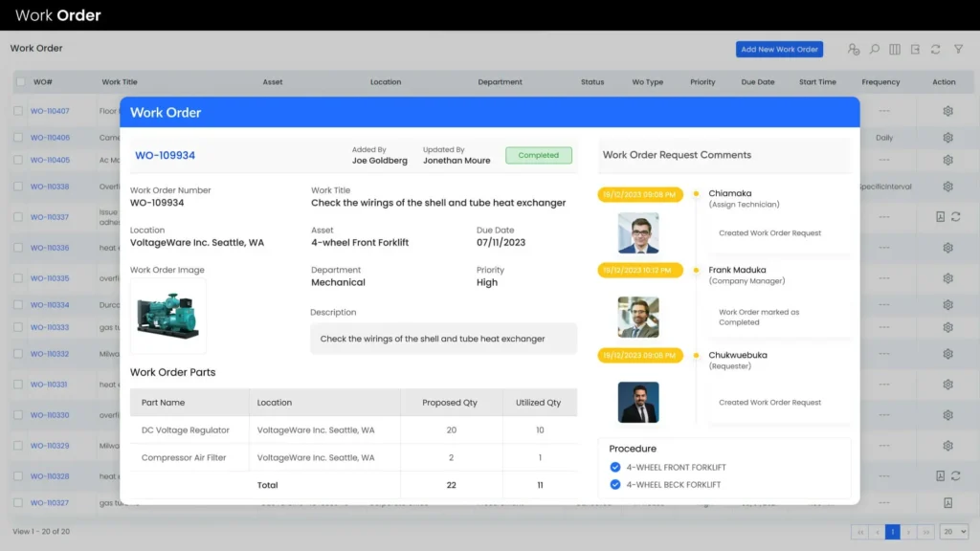Click the generator work order image thumbnail

168,316
